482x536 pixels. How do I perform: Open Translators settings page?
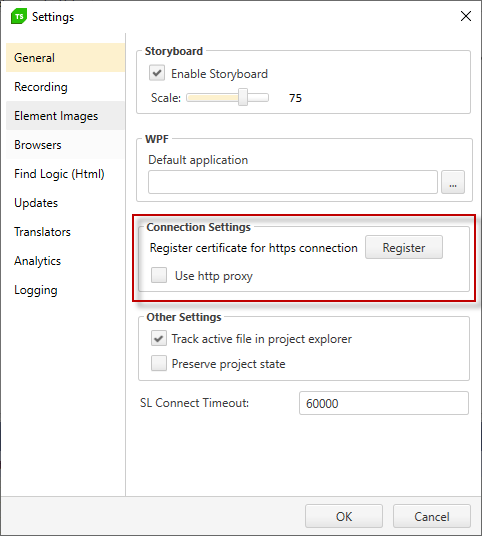coord(65,232)
